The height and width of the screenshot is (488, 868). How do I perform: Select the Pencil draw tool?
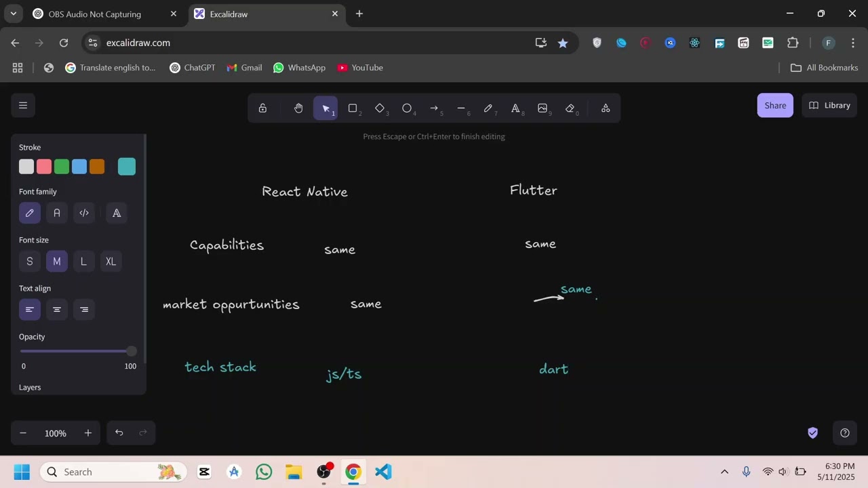[x=488, y=108]
